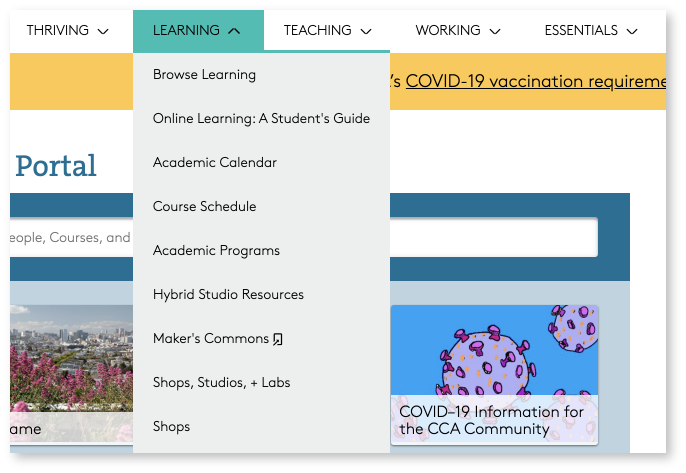Viewport: 686px width, 473px height.
Task: Open Online Learning: A Student's Guide
Action: [x=261, y=118]
